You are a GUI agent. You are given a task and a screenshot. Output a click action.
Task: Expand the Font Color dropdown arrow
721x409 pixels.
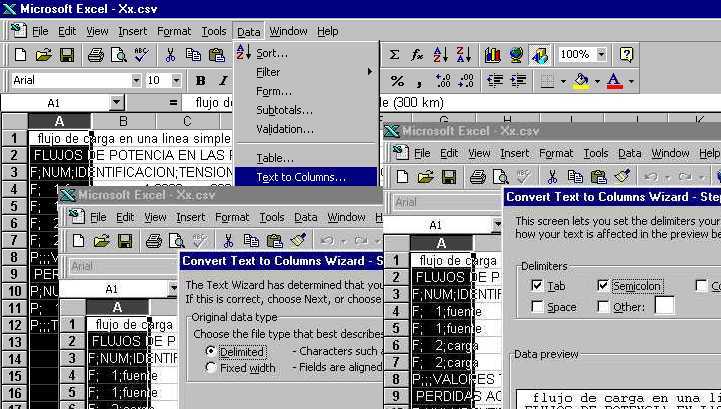point(631,81)
